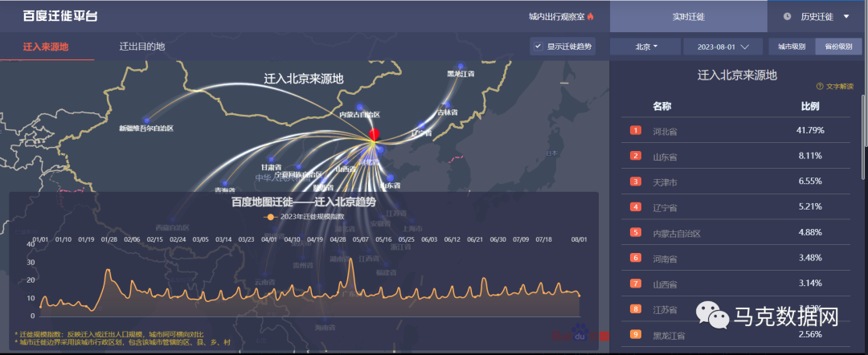Screen dimensions: 868x355
Task: Click the 41.79% value
Action: 810,130
